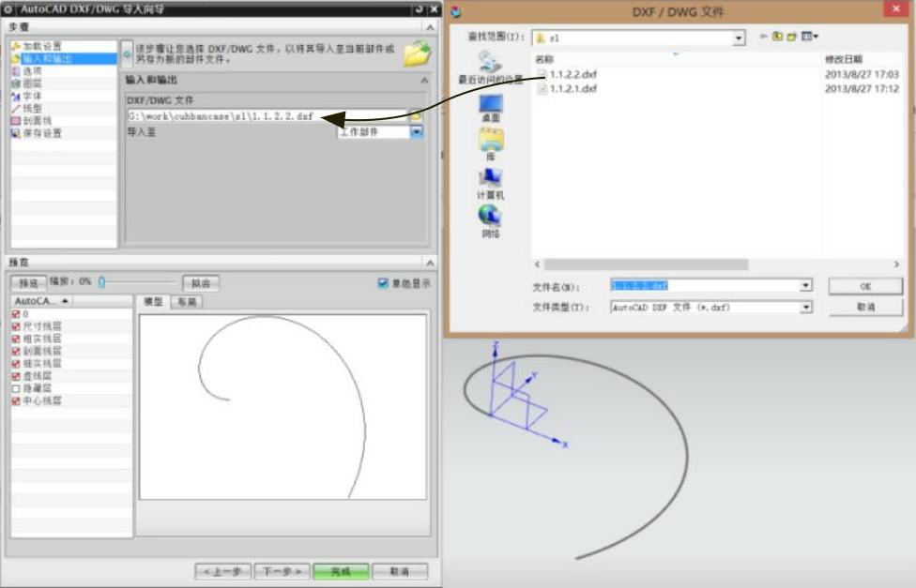Screen dimensions: 916x588
Task: Enable the 隐藏层 layer checkbox
Action: [16, 388]
